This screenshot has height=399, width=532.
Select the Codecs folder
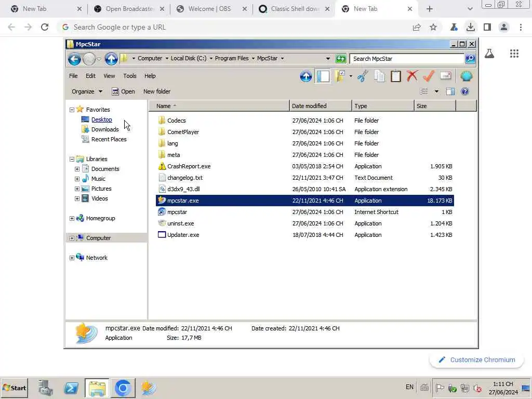click(x=176, y=121)
